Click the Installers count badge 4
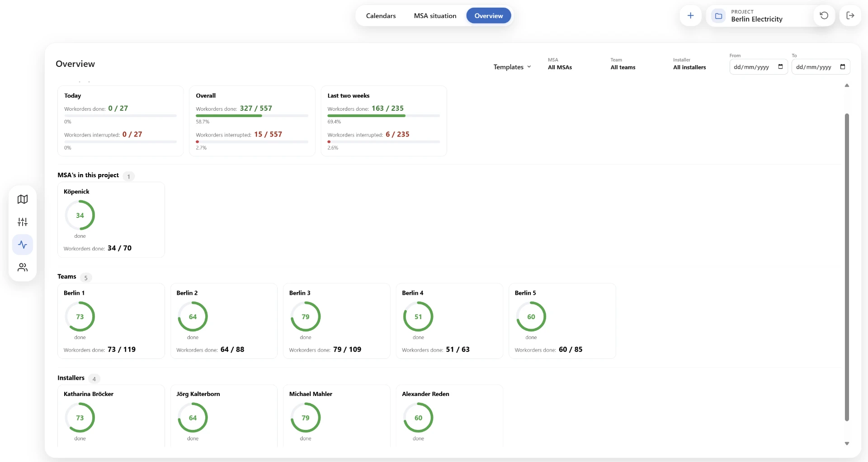 coord(94,379)
